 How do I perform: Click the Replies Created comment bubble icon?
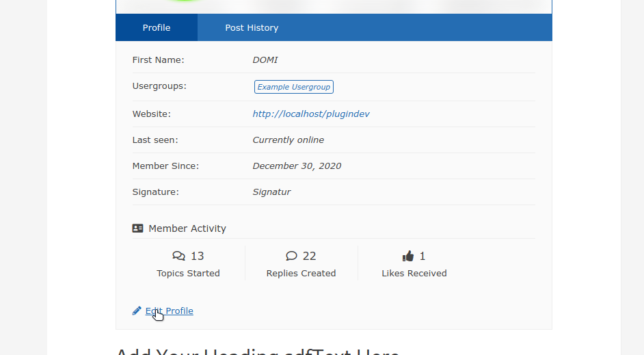pos(291,256)
